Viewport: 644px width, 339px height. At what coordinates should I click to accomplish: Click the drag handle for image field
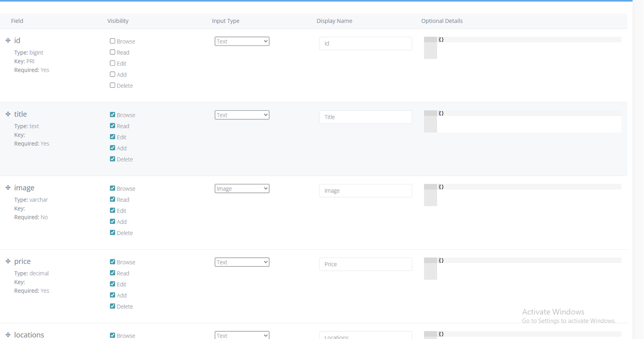coord(8,188)
